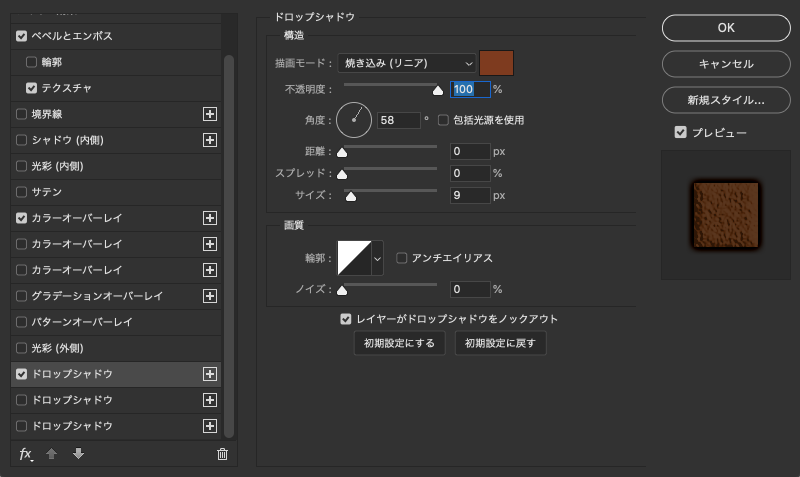Enable the 包括光源を使用 checkbox
The image size is (800, 477).
[x=443, y=120]
